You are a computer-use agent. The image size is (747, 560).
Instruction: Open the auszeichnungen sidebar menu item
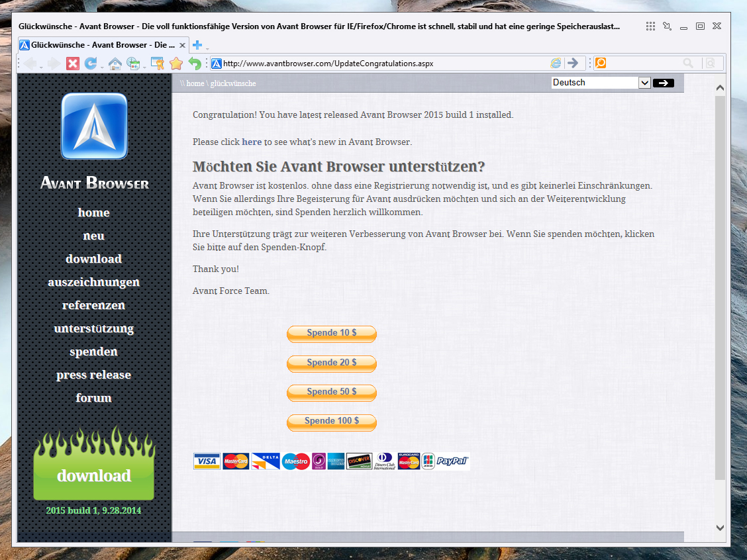click(94, 282)
